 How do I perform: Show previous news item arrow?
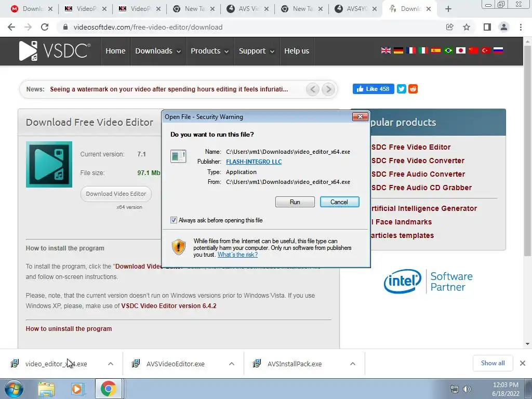tap(312, 89)
